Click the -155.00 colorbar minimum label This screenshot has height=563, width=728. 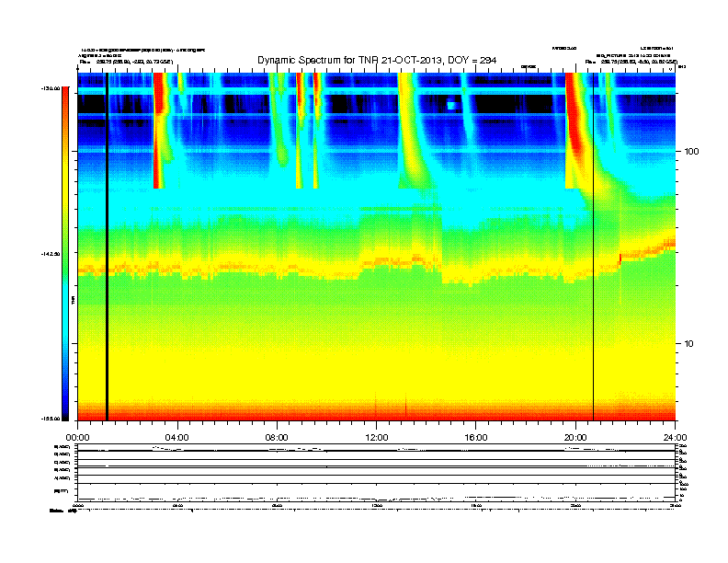pyautogui.click(x=51, y=419)
